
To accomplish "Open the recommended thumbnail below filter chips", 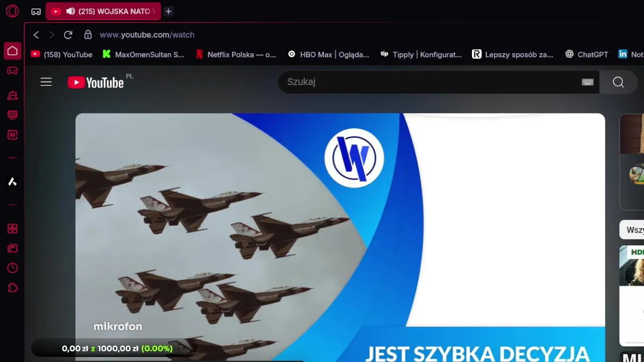I will (x=632, y=265).
